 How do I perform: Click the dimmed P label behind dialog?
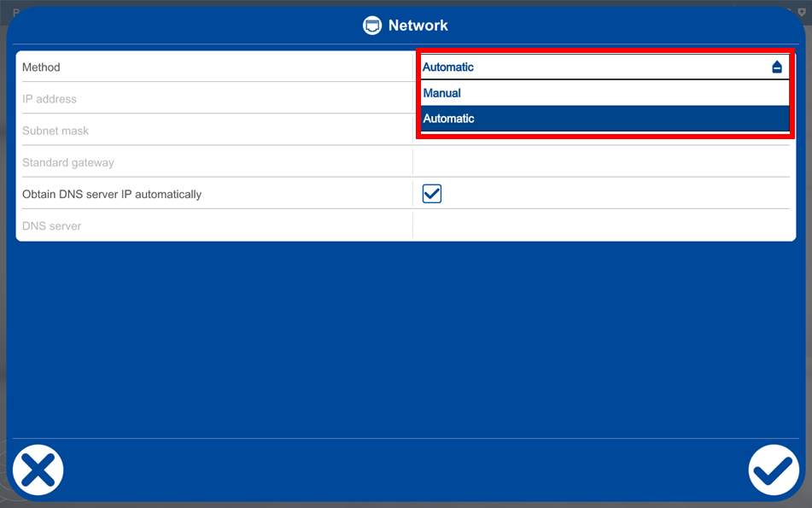point(15,12)
